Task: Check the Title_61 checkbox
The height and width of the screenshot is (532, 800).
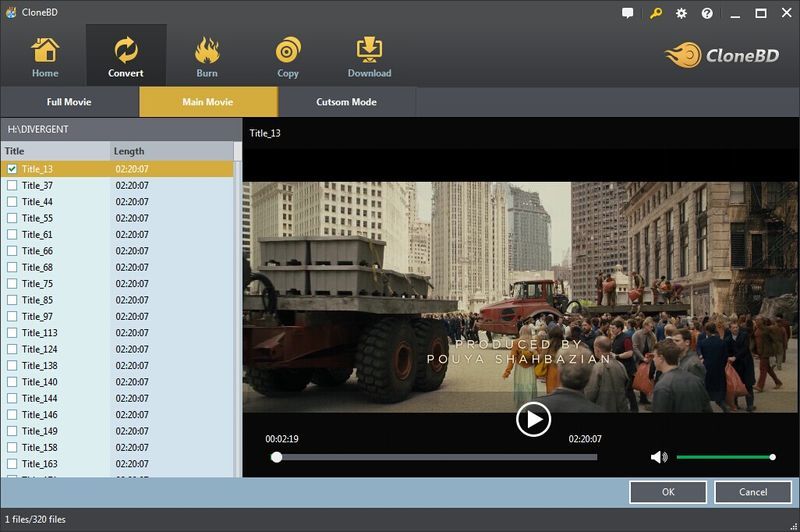Action: [x=12, y=234]
